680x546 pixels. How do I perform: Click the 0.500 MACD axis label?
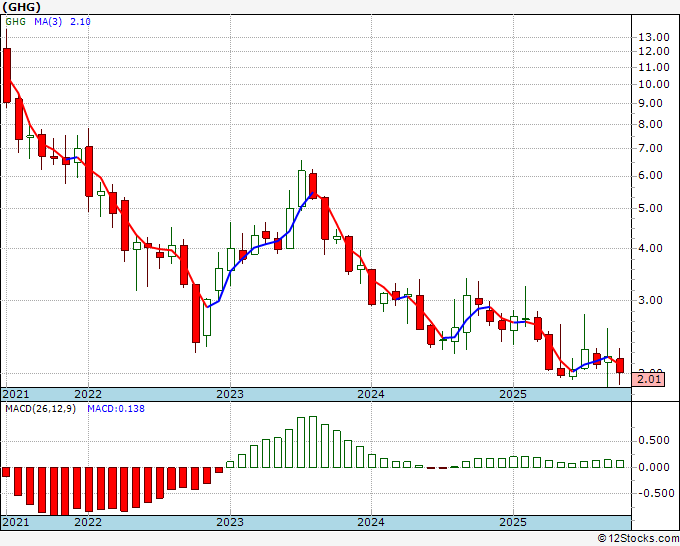click(654, 441)
